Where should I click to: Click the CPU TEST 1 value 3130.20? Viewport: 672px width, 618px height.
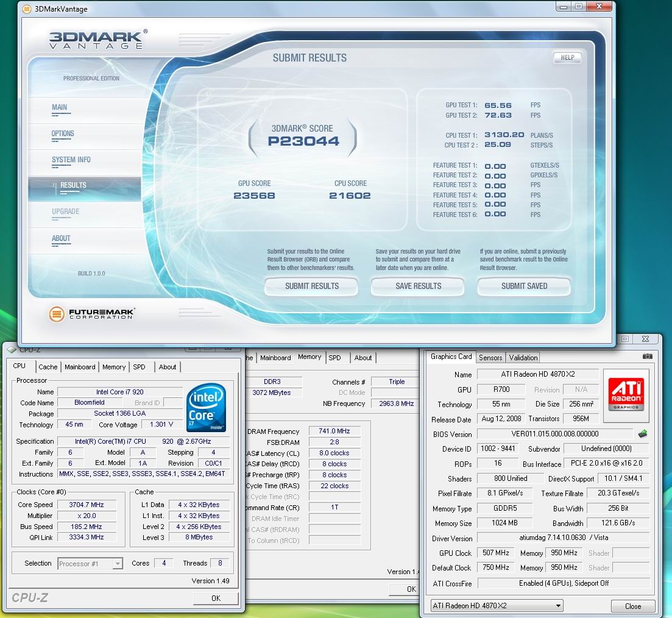(x=504, y=135)
